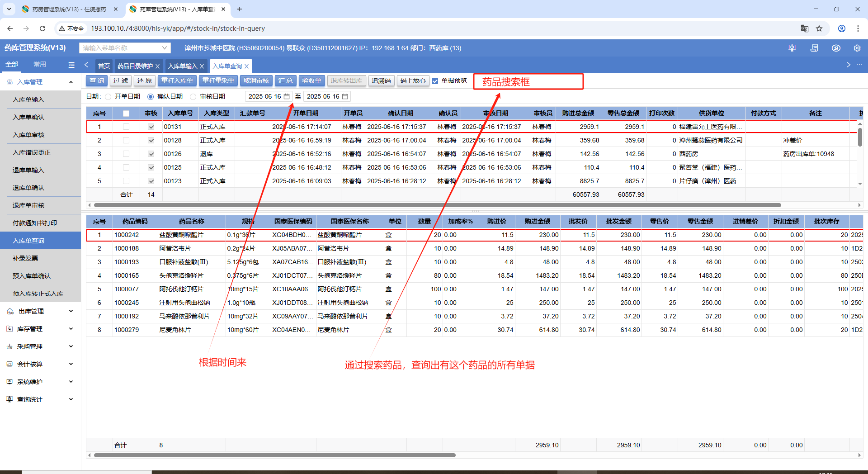Click the browser address bar URL

[178, 28]
